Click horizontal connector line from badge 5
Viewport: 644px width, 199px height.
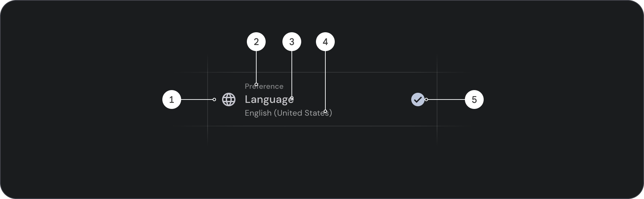[x=446, y=99]
